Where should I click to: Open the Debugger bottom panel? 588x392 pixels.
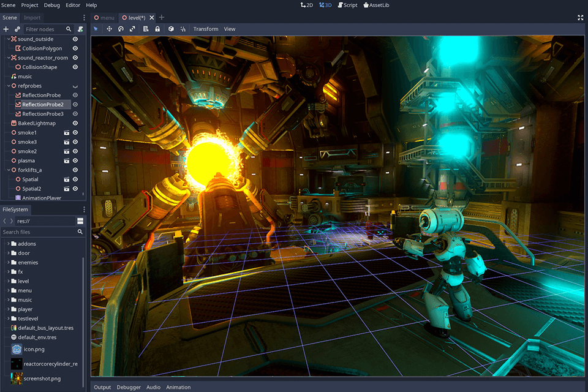[x=129, y=386]
